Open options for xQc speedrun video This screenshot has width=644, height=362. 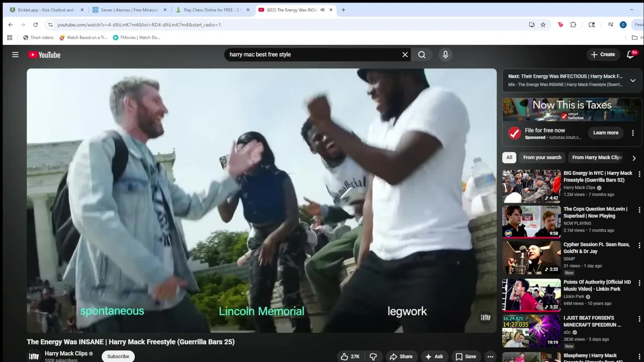click(x=639, y=319)
